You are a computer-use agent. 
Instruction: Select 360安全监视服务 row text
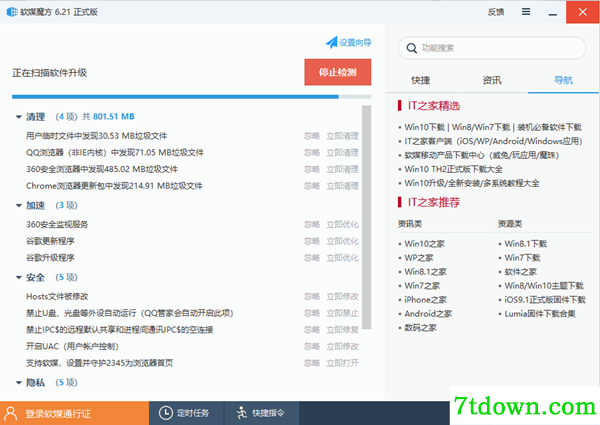(x=57, y=225)
